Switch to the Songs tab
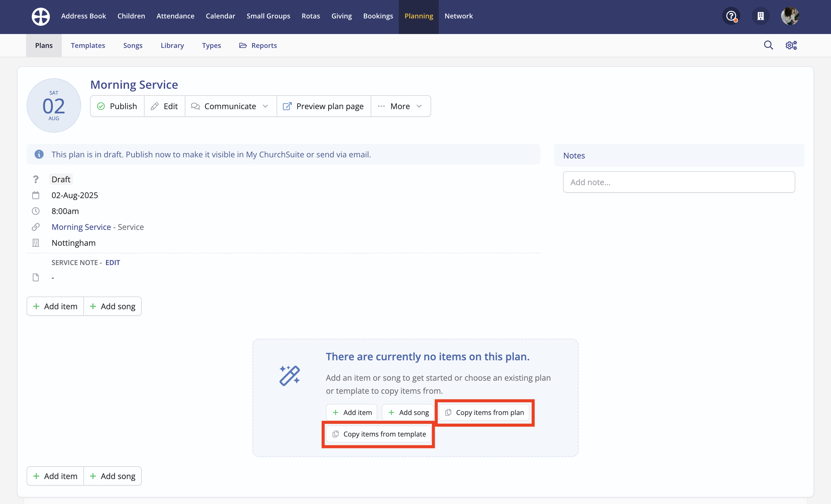Image resolution: width=831 pixels, height=504 pixels. click(133, 45)
